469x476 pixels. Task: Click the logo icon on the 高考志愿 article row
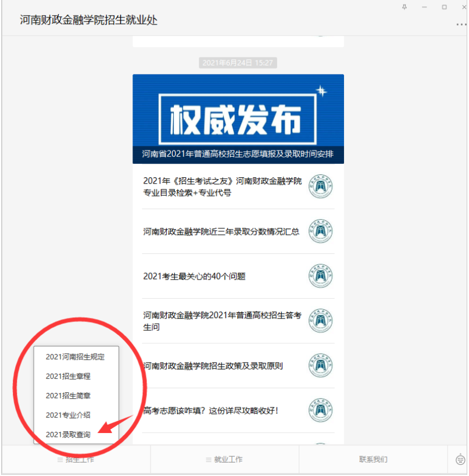point(320,410)
